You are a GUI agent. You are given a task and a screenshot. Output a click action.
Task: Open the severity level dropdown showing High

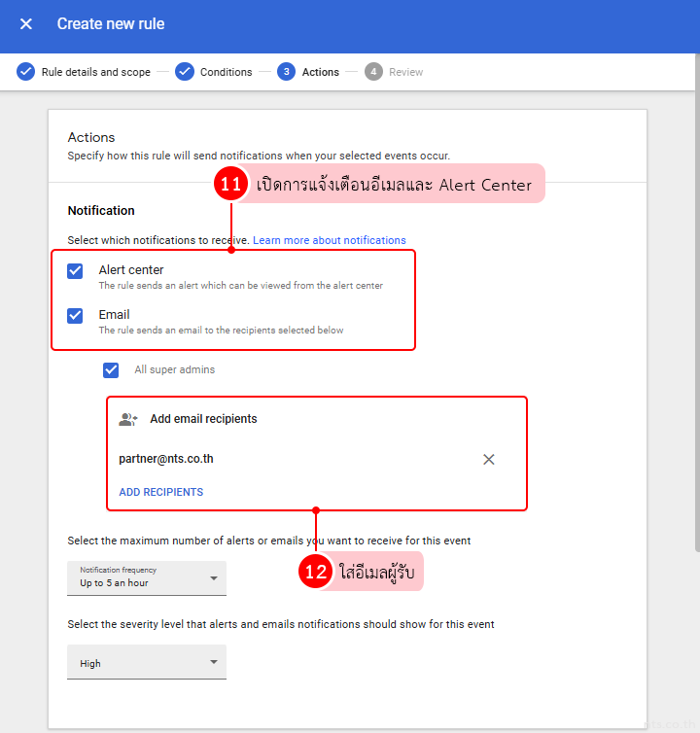(146, 663)
